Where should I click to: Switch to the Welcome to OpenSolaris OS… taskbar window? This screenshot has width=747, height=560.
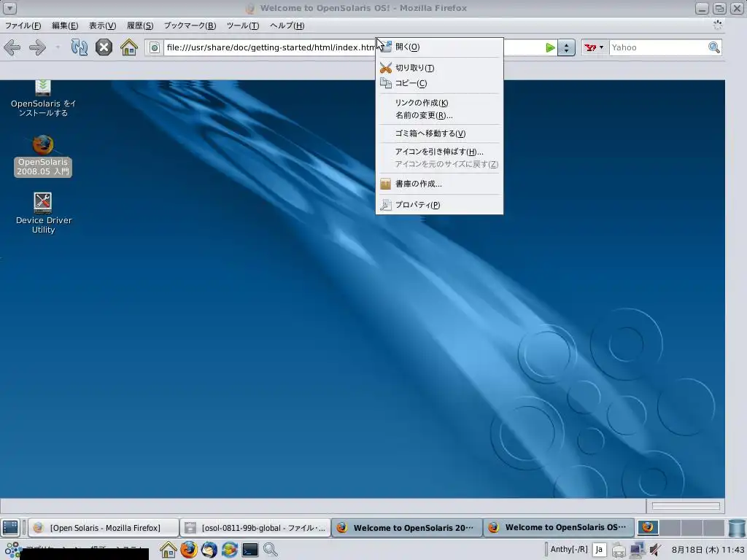558,528
